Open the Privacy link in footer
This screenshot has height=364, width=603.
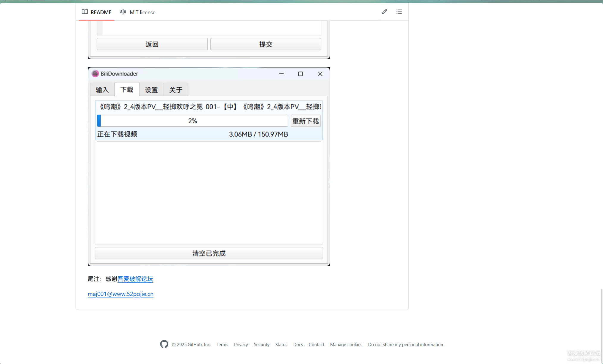(x=241, y=344)
